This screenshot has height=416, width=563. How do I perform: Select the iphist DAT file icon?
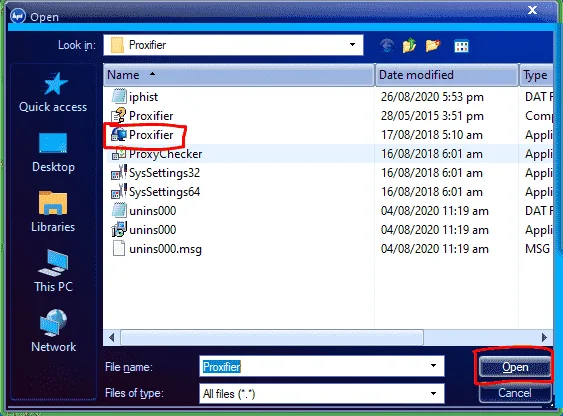tap(119, 97)
